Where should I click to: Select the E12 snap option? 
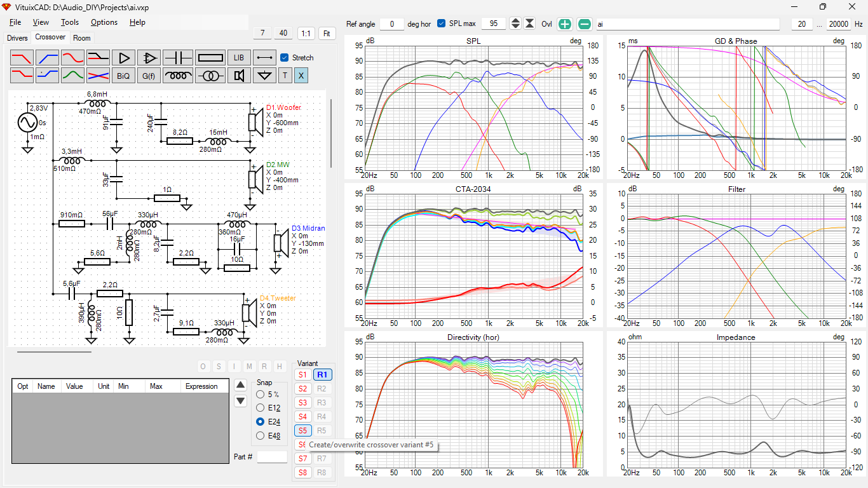(260, 408)
